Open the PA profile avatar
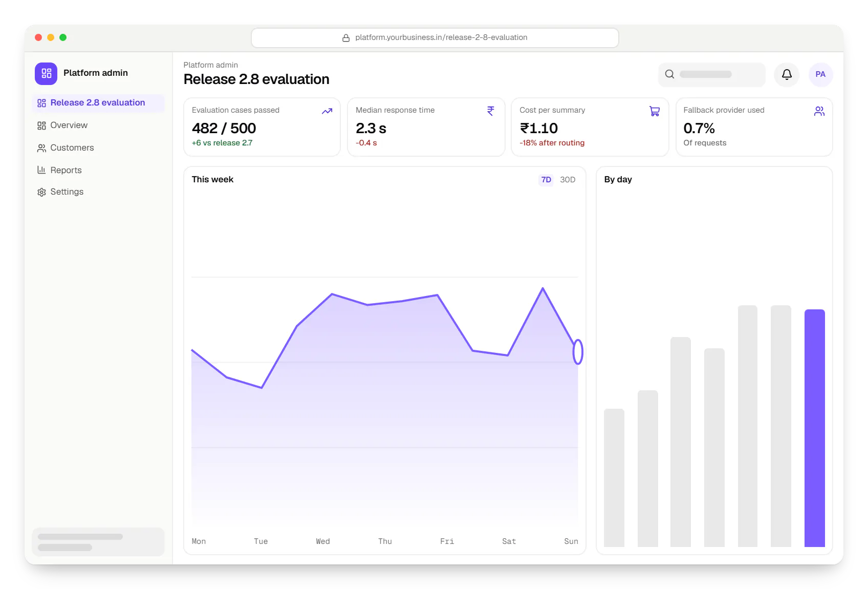This screenshot has height=589, width=868. tap(820, 75)
